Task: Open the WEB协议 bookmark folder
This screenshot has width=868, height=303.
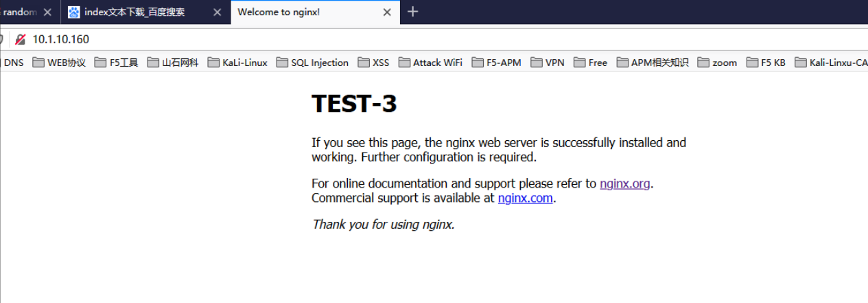Action: (59, 63)
